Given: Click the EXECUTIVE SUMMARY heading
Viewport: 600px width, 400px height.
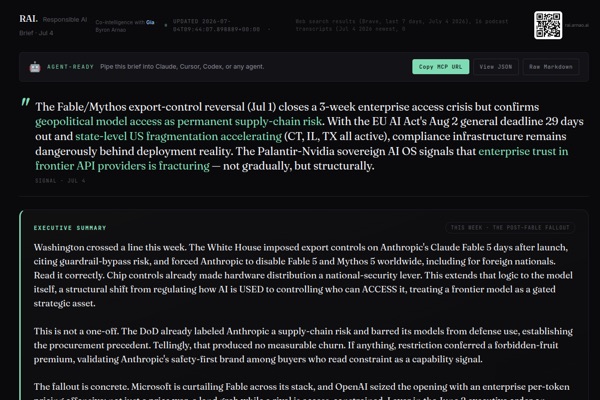Looking at the screenshot, I should [x=70, y=228].
